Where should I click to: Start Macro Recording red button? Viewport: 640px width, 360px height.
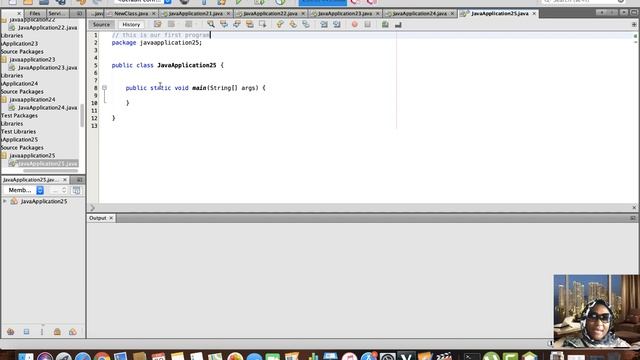pos(355,24)
